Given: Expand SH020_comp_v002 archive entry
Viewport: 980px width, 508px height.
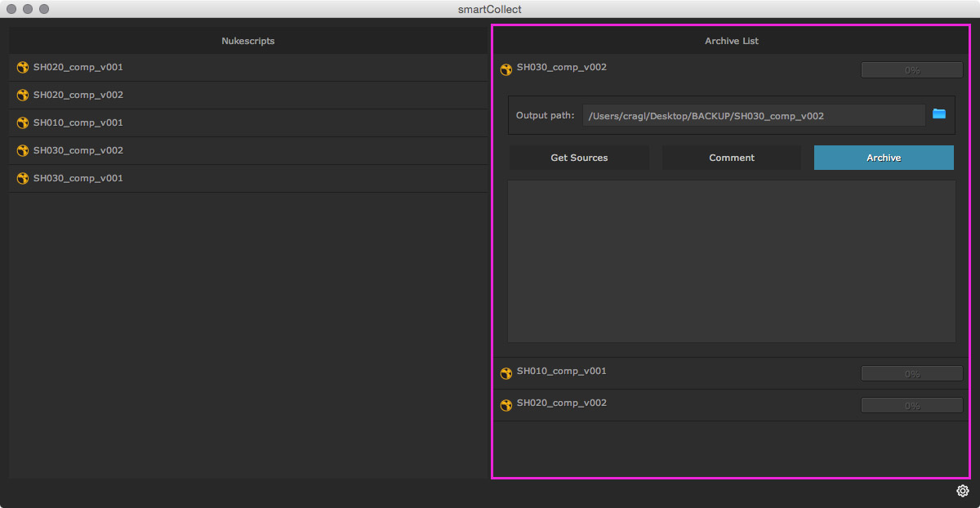Looking at the screenshot, I should (x=562, y=403).
